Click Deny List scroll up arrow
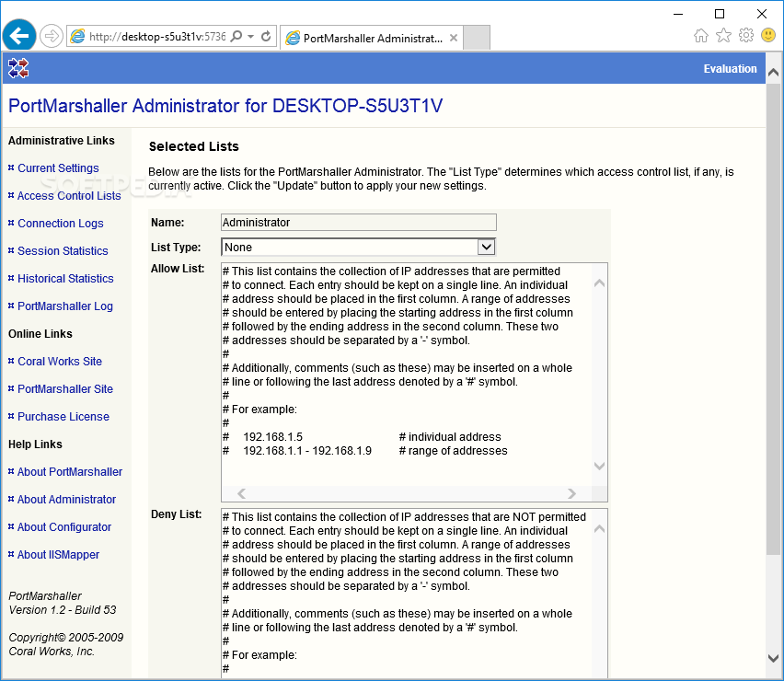 pyautogui.click(x=599, y=529)
